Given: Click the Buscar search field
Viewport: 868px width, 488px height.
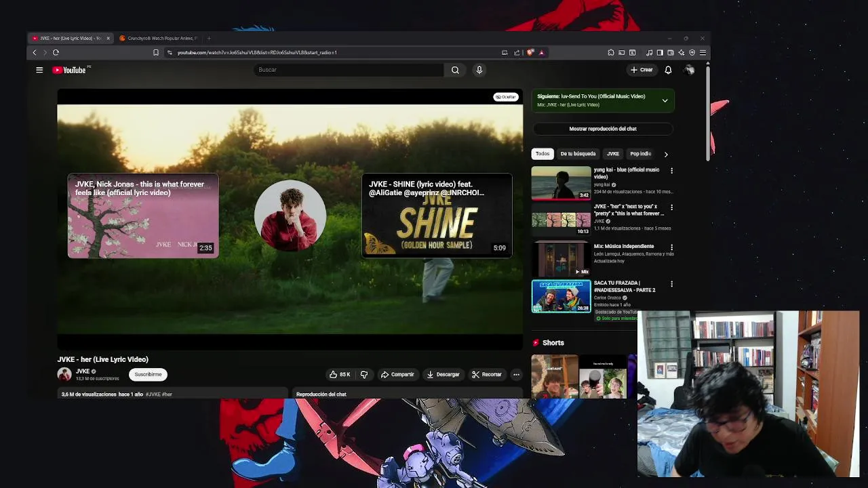Looking at the screenshot, I should coord(349,70).
